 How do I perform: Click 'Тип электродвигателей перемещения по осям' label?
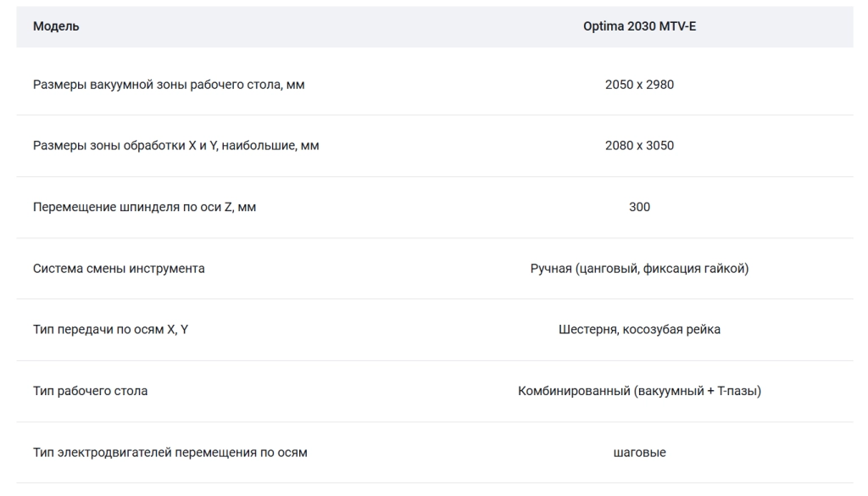170,452
